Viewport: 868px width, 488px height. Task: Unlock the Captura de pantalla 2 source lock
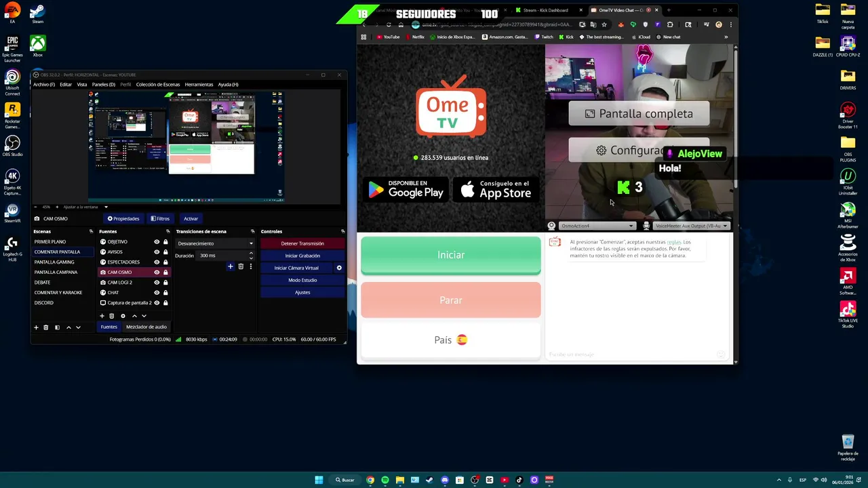tap(165, 303)
